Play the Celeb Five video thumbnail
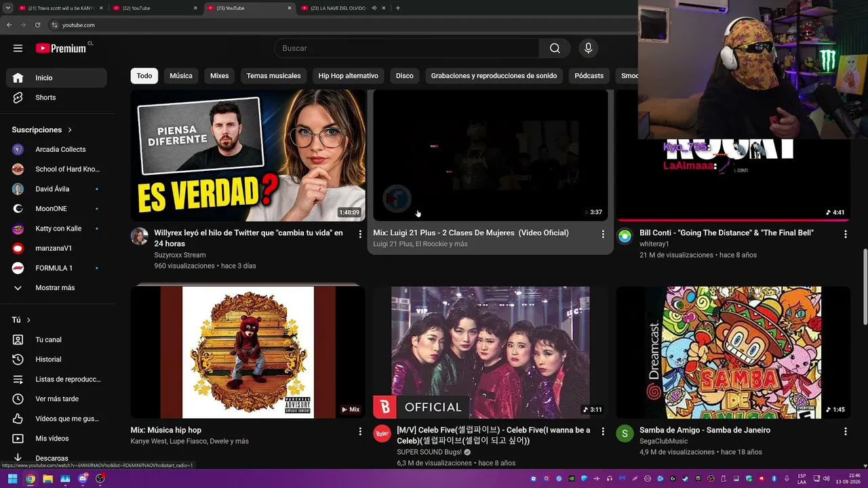The height and width of the screenshot is (488, 868). [x=490, y=352]
